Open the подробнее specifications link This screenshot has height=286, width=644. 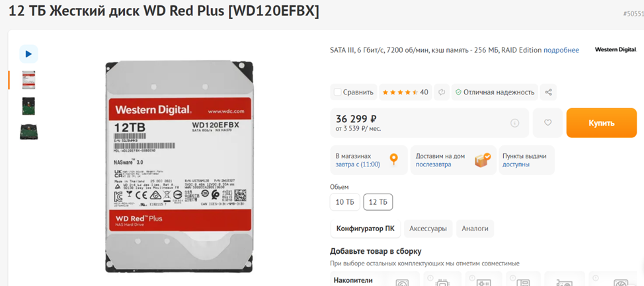click(561, 50)
